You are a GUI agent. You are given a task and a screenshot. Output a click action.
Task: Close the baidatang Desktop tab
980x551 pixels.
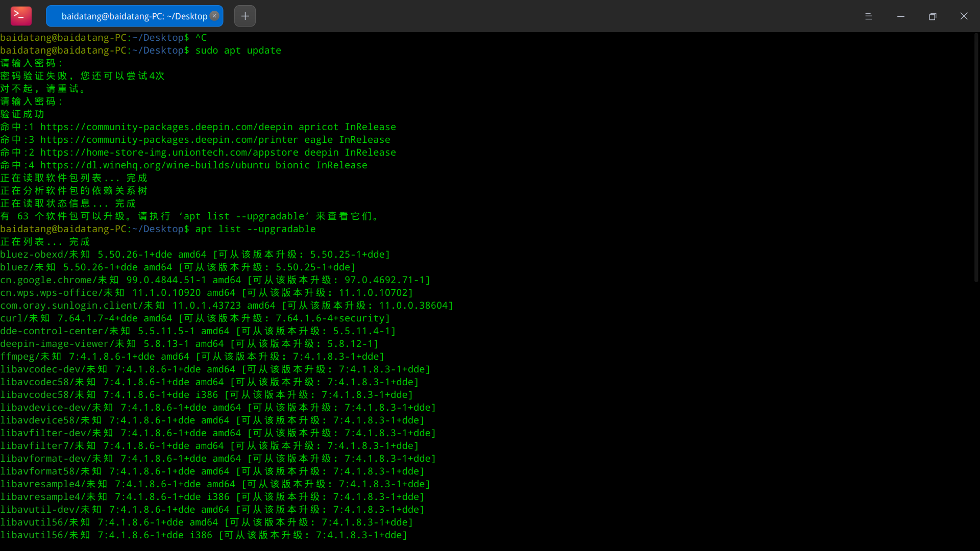pos(214,16)
